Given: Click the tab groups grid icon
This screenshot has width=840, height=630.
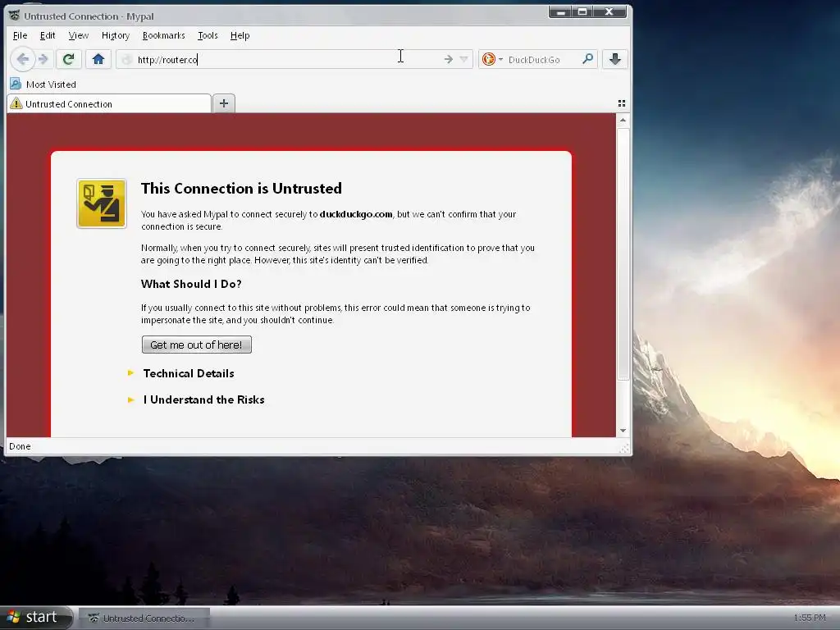Looking at the screenshot, I should (x=622, y=103).
